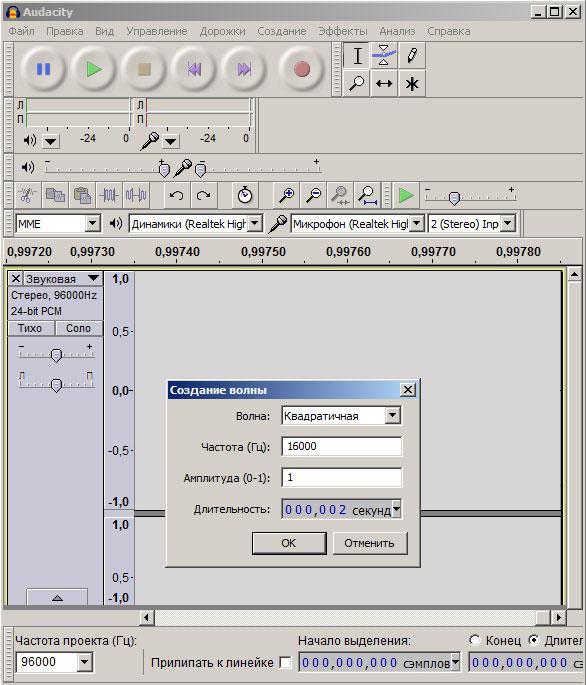
Task: Click the Cut scissors icon
Action: [27, 195]
